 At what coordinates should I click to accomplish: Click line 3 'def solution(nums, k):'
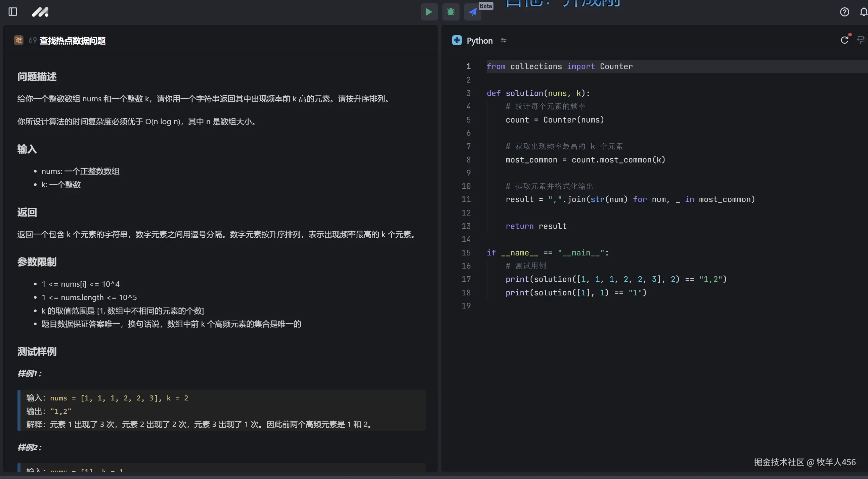pos(538,93)
